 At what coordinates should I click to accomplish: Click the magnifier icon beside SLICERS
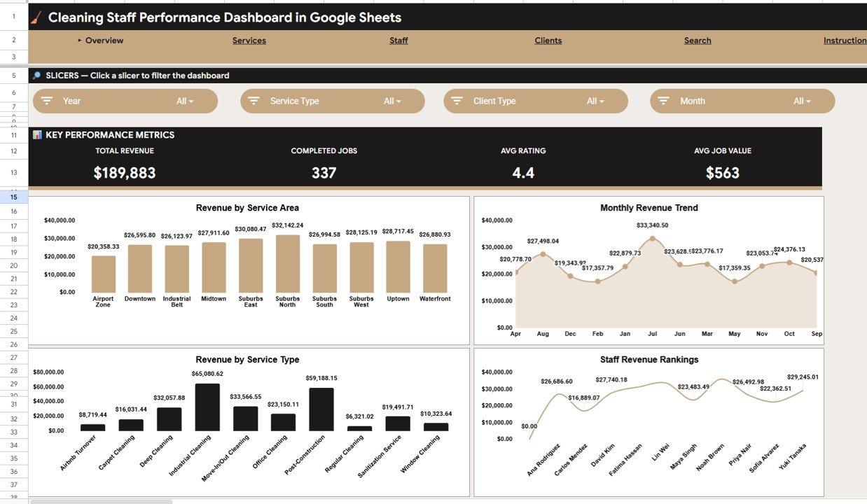tap(36, 76)
